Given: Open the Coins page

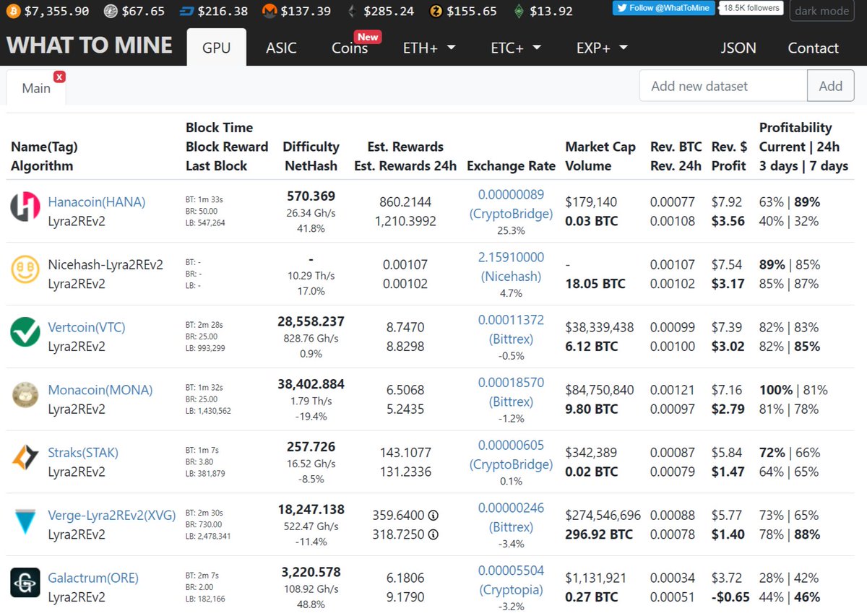Looking at the screenshot, I should pyautogui.click(x=349, y=48).
